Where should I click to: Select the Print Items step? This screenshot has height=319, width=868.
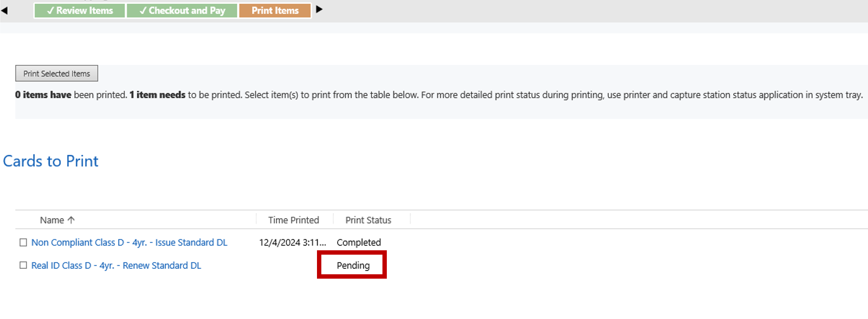click(275, 11)
